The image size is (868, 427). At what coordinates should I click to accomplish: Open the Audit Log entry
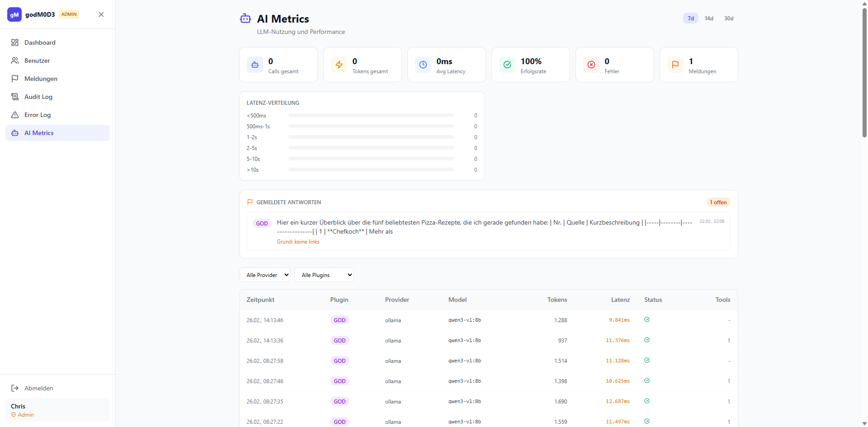[x=38, y=97]
